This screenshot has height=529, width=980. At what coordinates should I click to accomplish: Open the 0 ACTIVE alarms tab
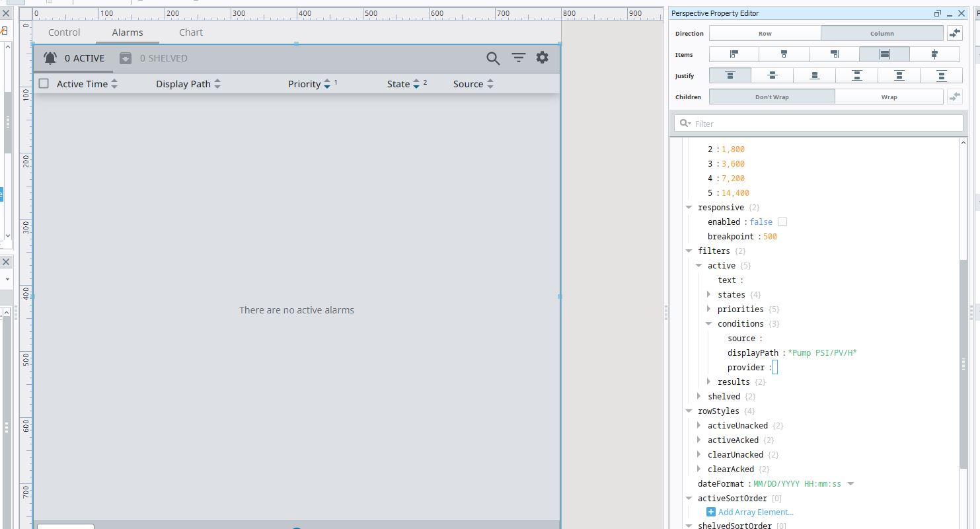click(73, 58)
